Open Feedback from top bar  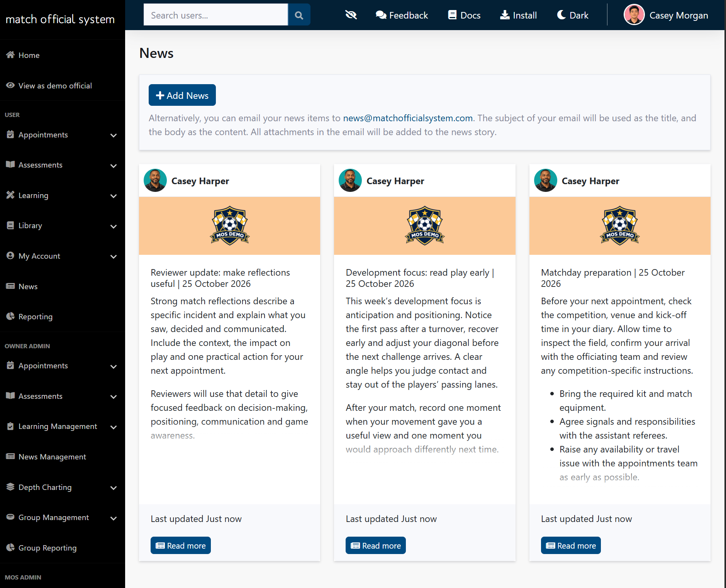tap(402, 15)
